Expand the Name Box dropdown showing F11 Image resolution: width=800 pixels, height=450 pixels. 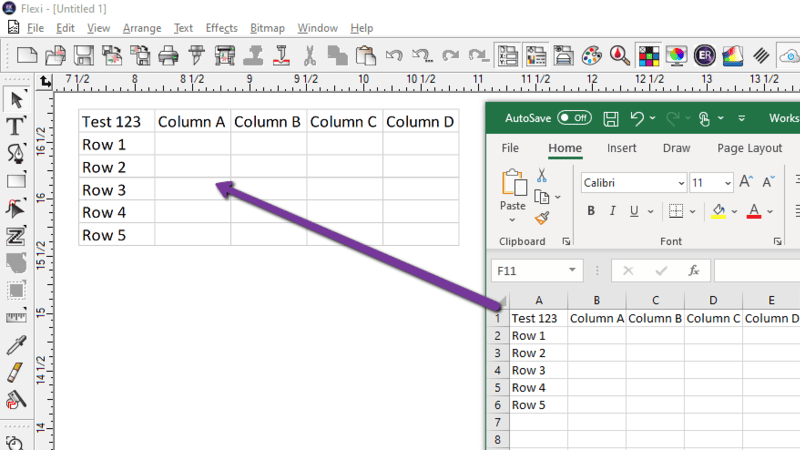coord(572,270)
